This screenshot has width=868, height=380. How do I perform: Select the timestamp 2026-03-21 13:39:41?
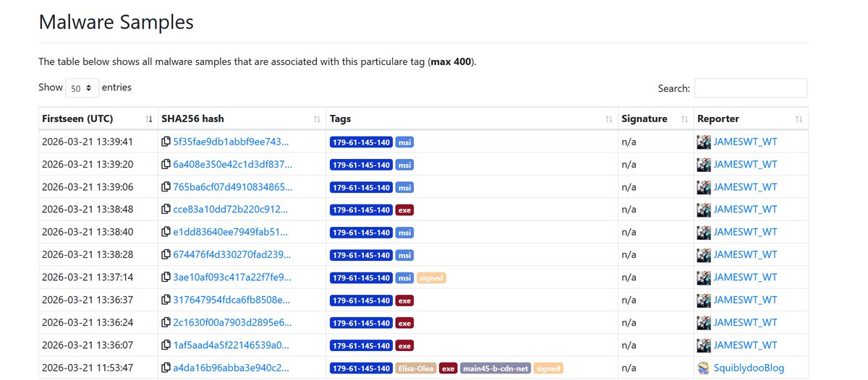(x=87, y=142)
